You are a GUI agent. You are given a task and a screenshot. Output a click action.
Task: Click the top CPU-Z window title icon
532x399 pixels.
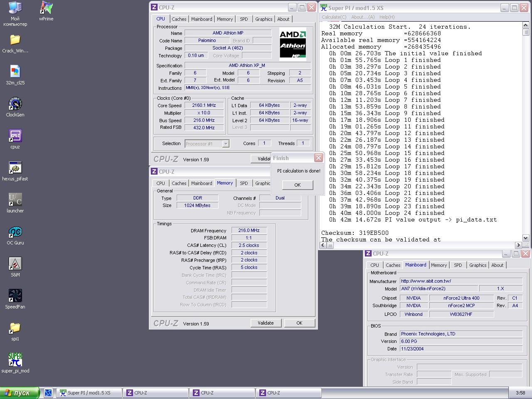154,7
